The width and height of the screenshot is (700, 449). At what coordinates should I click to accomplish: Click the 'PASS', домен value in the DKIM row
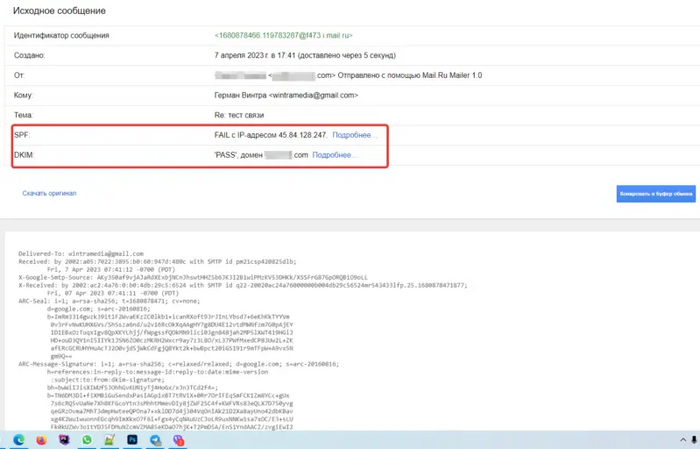(x=261, y=155)
